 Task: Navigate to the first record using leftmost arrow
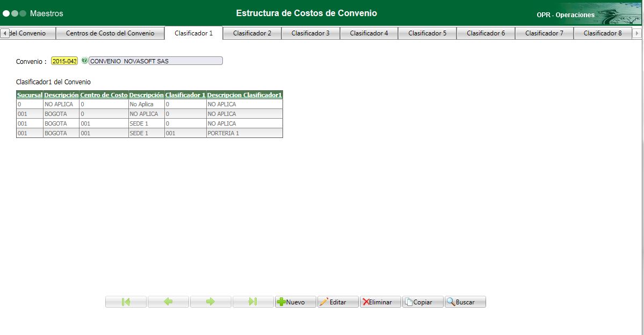pos(125,301)
